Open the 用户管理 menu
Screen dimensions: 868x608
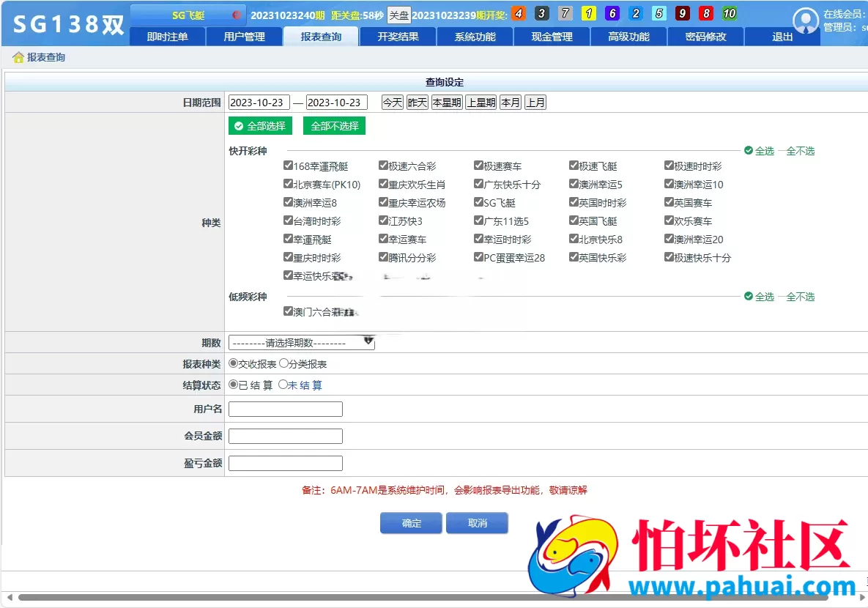pyautogui.click(x=244, y=37)
